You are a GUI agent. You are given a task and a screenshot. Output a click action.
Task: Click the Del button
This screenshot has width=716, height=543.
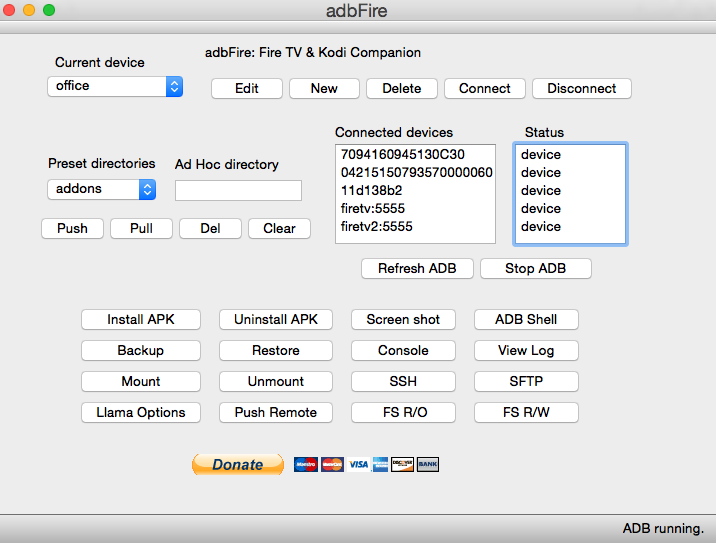(x=210, y=228)
